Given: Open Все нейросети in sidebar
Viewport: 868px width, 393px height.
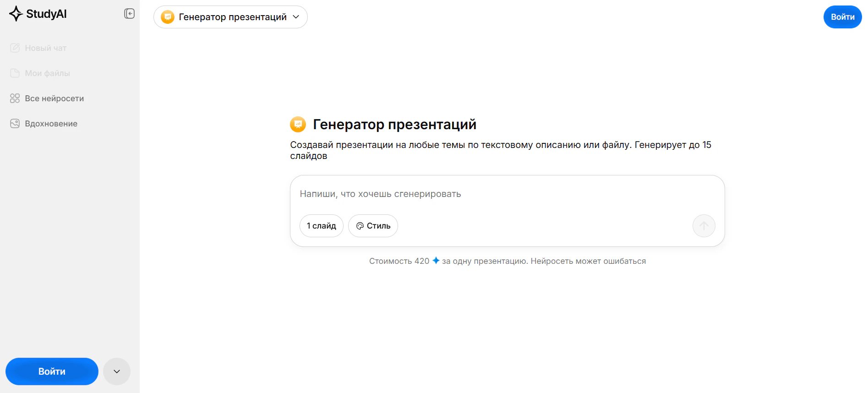Looking at the screenshot, I should pos(47,98).
